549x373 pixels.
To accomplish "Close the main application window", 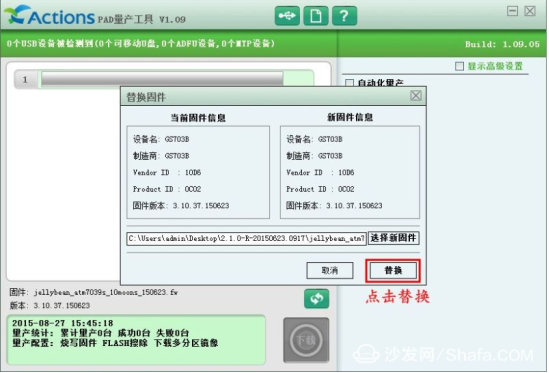I will 530,11.
